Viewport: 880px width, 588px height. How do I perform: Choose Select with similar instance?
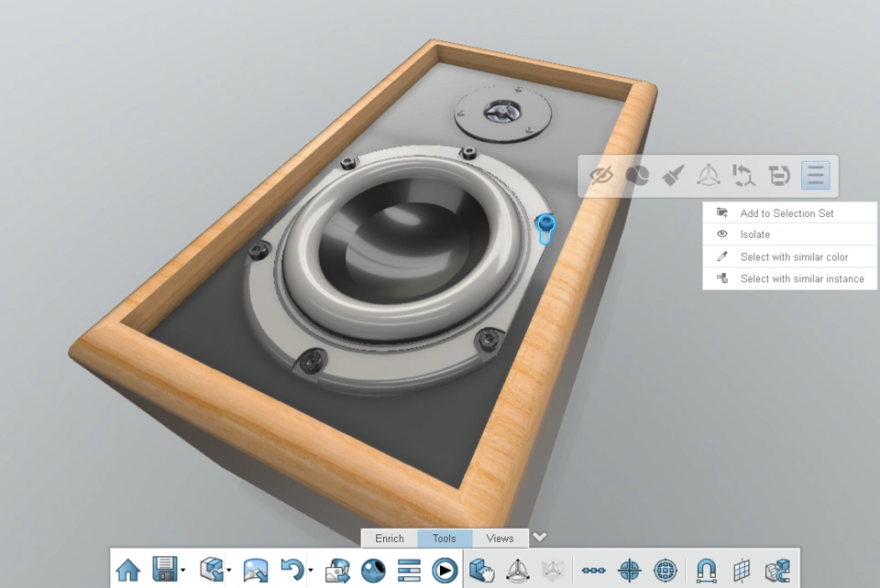click(789, 278)
